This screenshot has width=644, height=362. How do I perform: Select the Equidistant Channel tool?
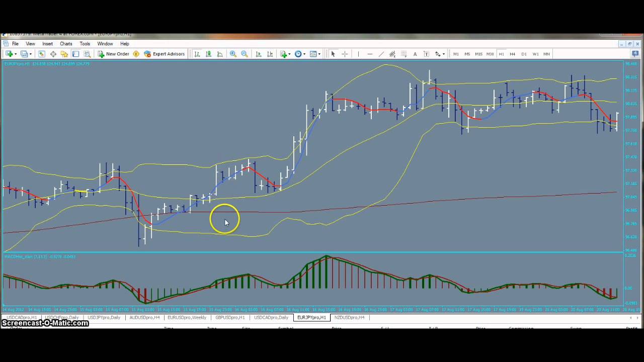pos(392,54)
